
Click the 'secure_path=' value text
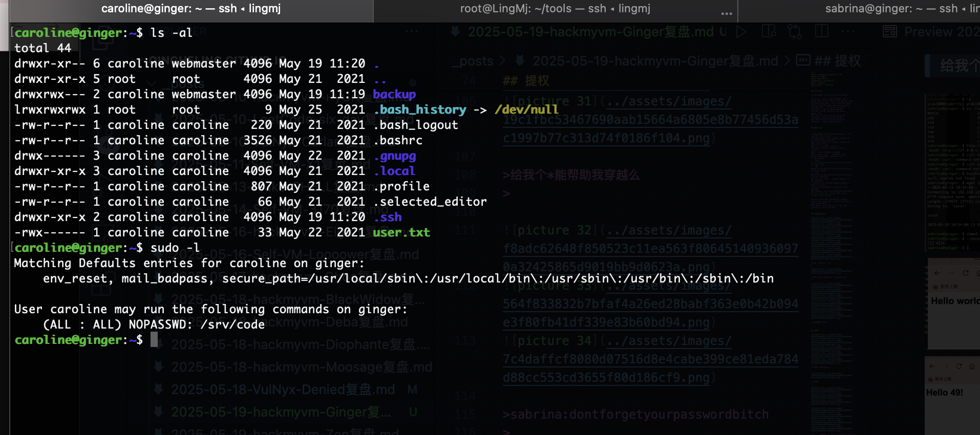498,278
